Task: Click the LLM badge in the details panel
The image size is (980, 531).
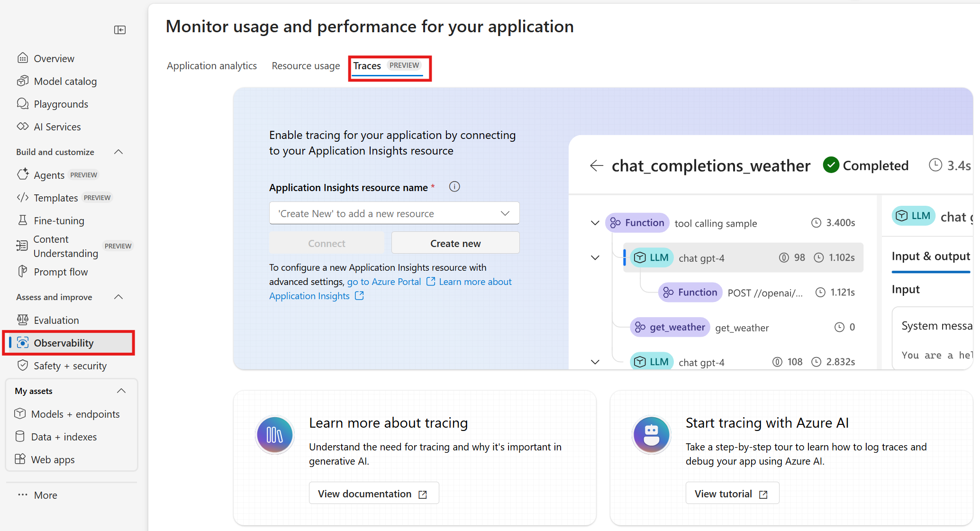Action: 914,216
